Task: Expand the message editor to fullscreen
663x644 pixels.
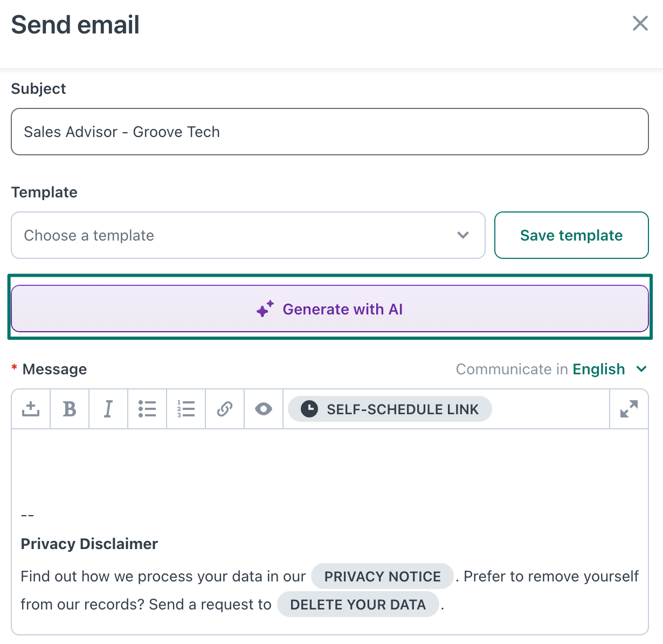Action: [x=629, y=409]
